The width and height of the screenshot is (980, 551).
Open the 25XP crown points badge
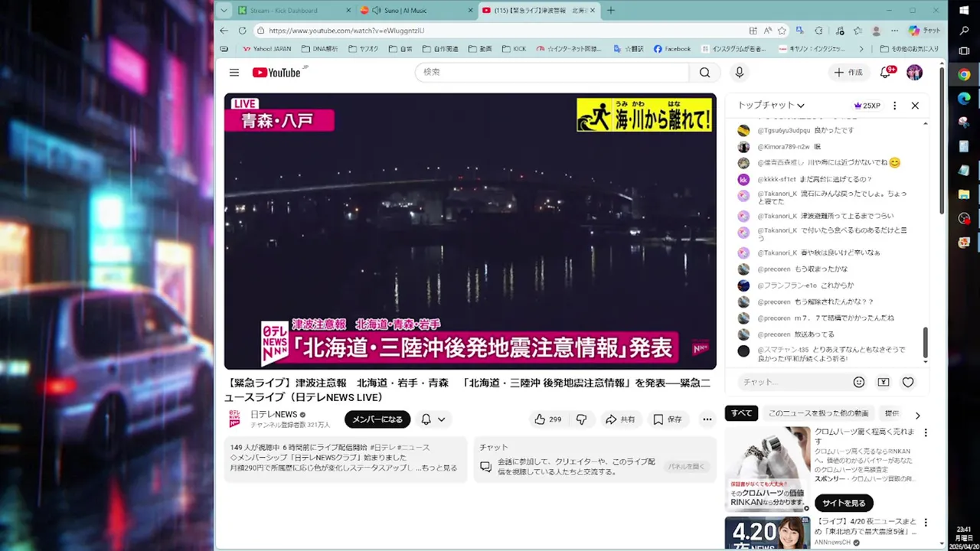(867, 106)
